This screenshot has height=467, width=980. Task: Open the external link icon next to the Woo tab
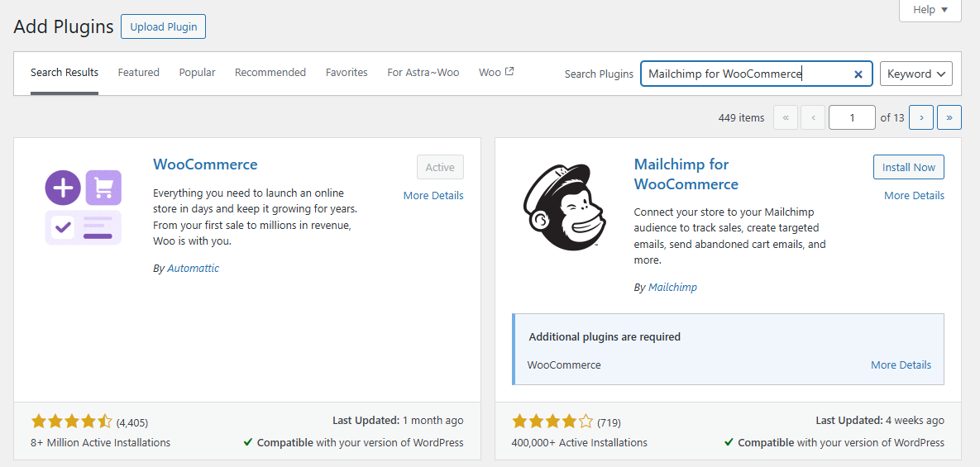pyautogui.click(x=509, y=72)
